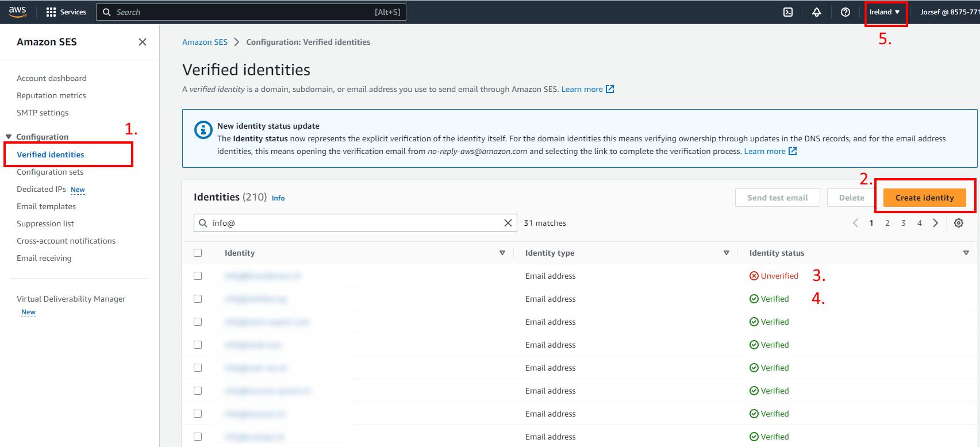Image resolution: width=980 pixels, height=447 pixels.
Task: Click the info icon in status banner
Action: pyautogui.click(x=203, y=130)
